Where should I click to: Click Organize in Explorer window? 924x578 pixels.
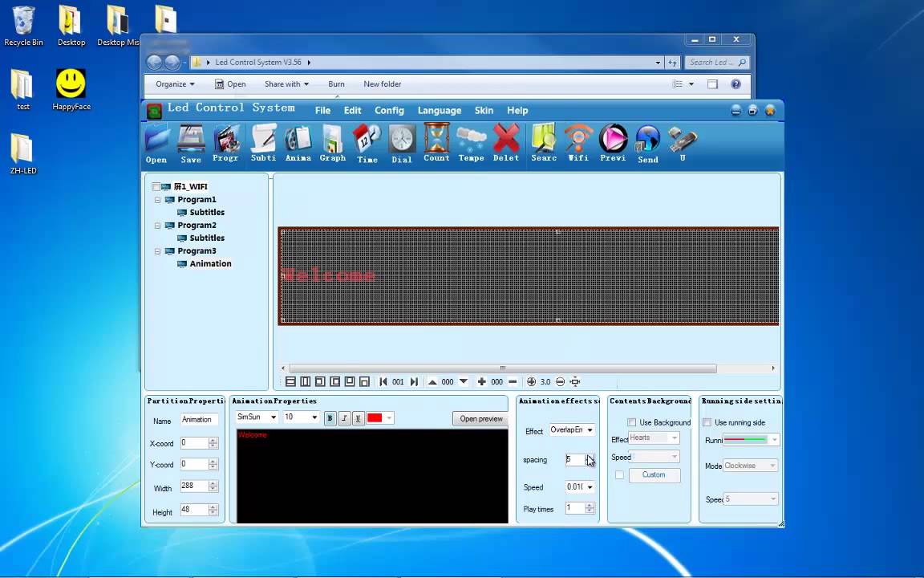(x=175, y=84)
